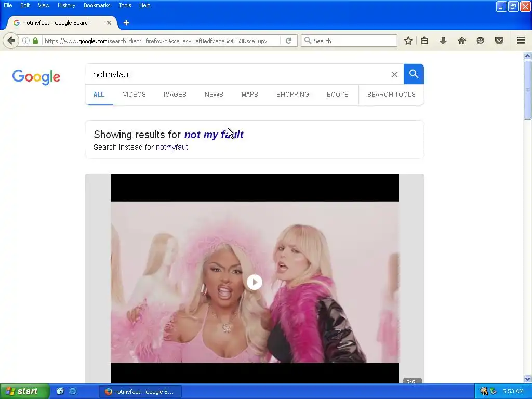Open the Help menu
The image size is (532, 399).
click(145, 5)
